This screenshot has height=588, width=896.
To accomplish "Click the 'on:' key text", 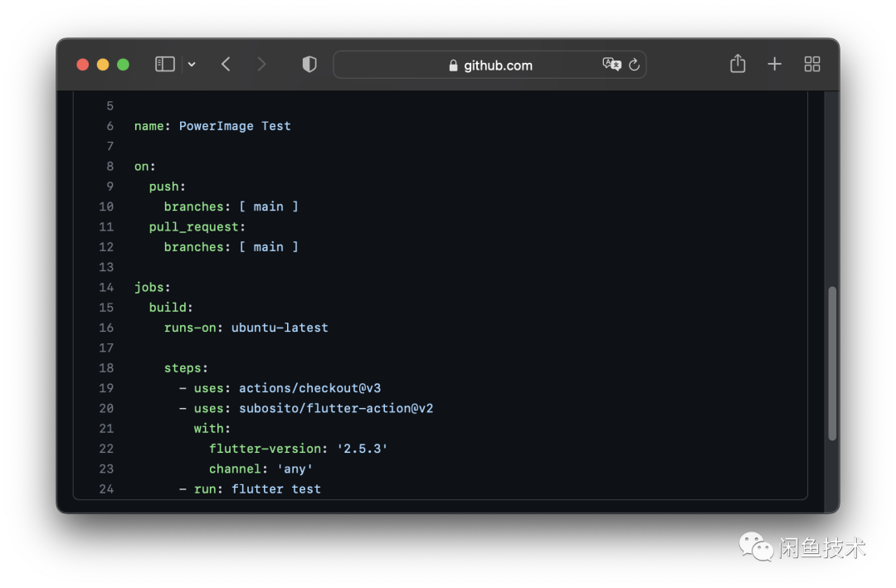I will click(x=144, y=167).
